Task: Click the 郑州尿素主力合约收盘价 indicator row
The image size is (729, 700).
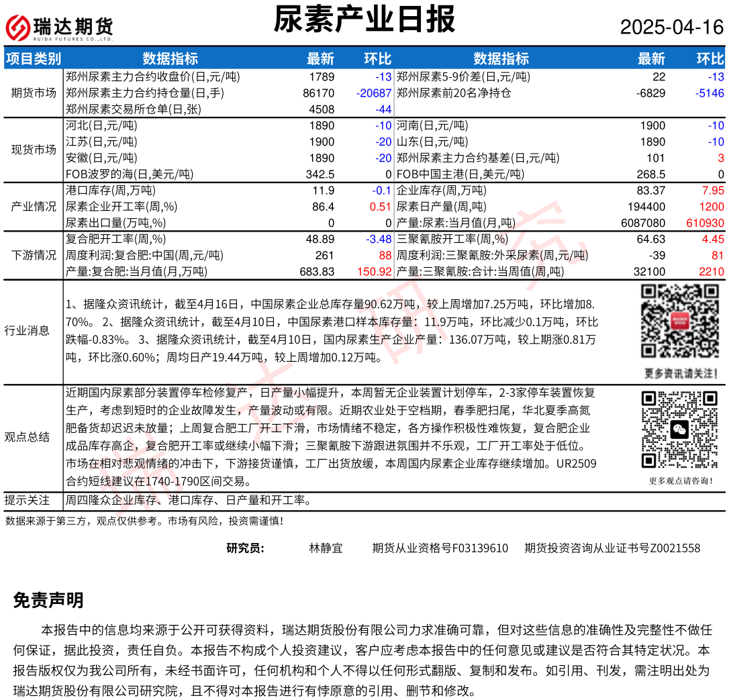Action: coord(152,77)
